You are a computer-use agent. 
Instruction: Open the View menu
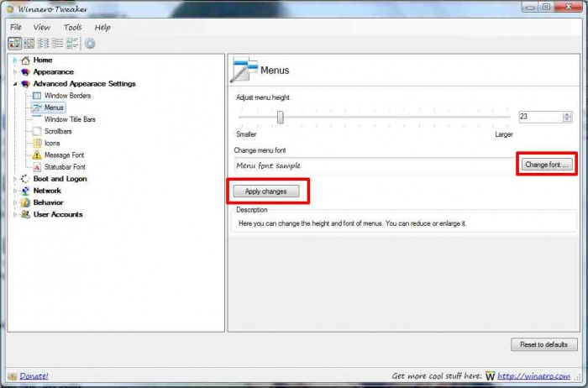pos(42,28)
